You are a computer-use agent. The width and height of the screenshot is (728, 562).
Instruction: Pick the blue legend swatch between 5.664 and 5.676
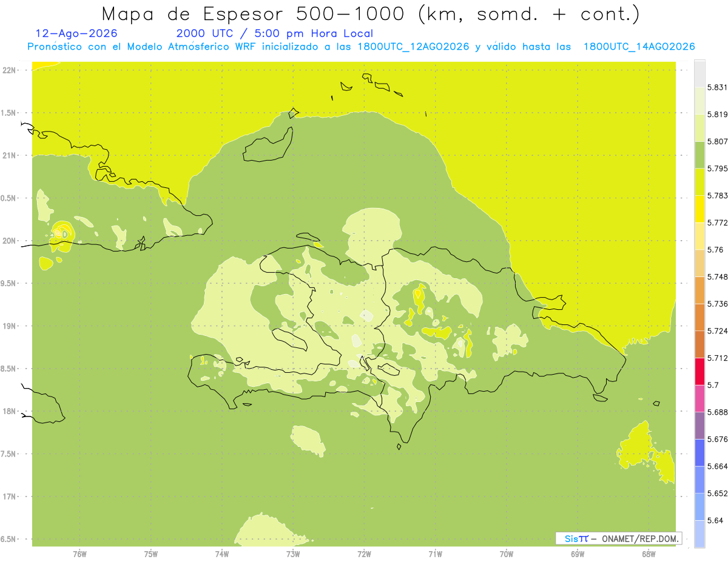(699, 453)
